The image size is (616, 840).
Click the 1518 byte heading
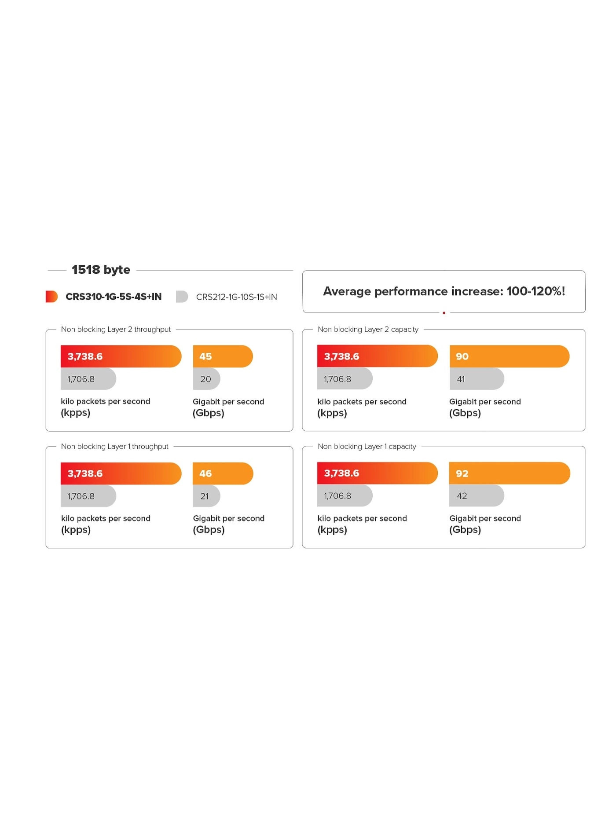101,270
